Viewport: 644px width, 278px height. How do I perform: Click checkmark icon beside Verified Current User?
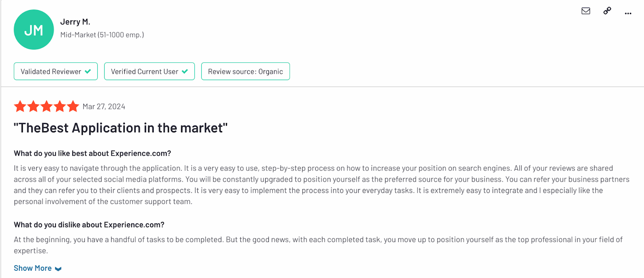coord(185,71)
